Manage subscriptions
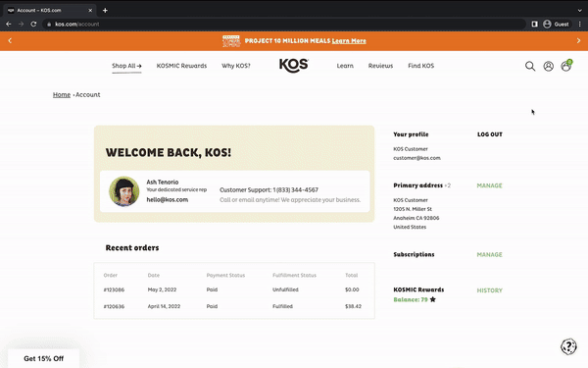Viewport: 588px width, 368px height. coord(489,254)
